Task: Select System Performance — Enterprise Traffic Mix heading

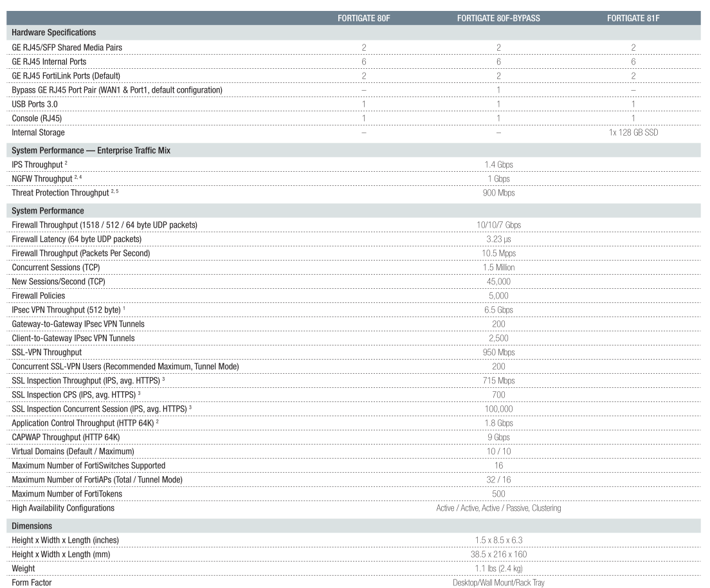Action: [x=91, y=151]
